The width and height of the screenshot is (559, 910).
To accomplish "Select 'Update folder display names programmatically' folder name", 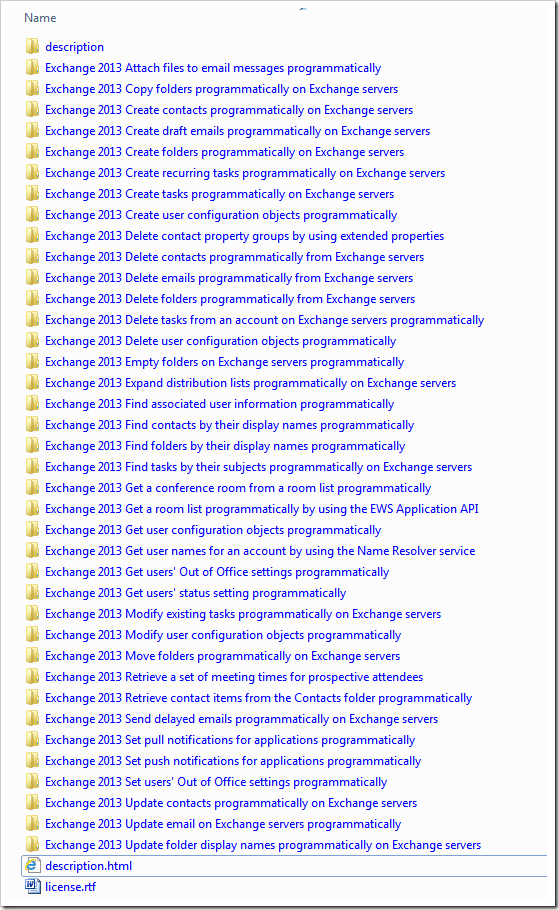I will click(x=263, y=845).
